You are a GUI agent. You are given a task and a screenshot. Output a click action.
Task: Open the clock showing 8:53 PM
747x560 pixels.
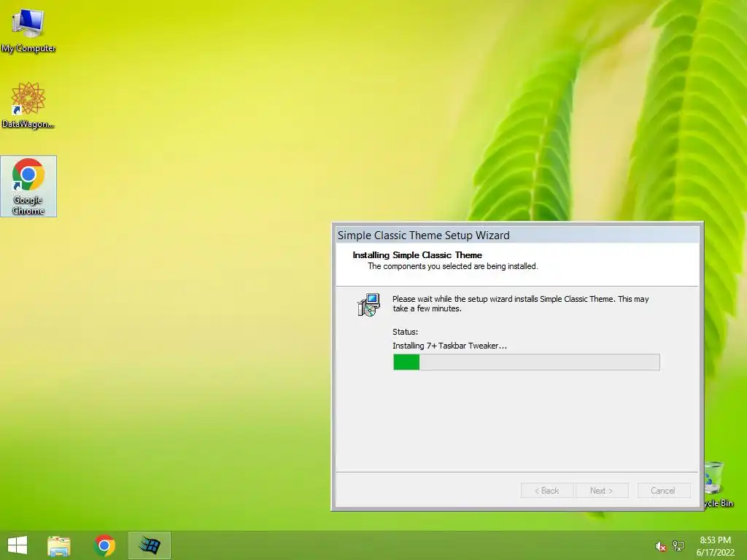[715, 546]
